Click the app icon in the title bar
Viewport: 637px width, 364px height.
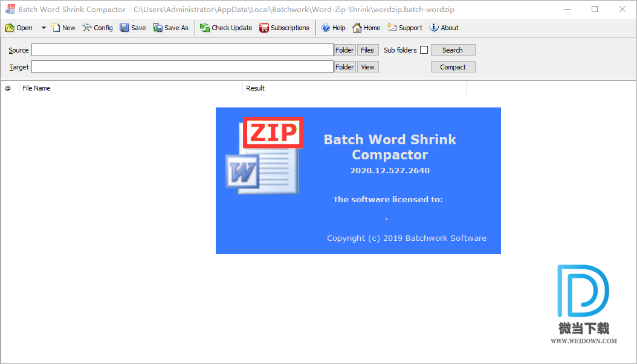pyautogui.click(x=10, y=9)
